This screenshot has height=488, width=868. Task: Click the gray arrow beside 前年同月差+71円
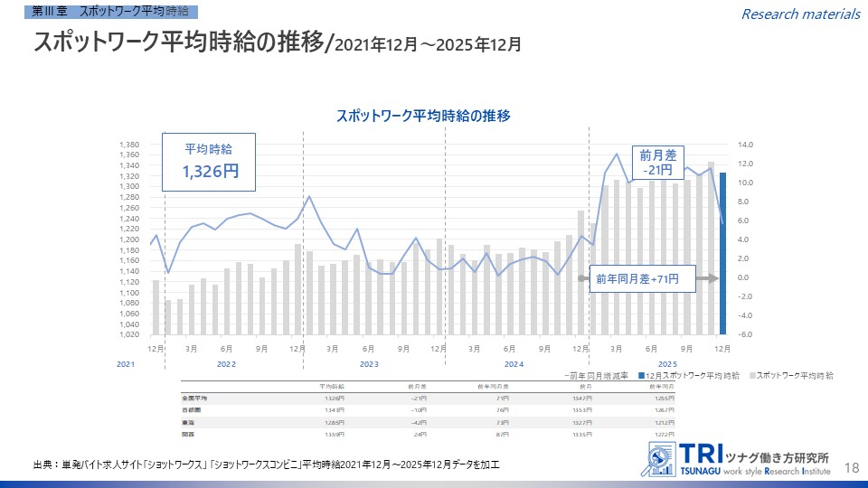coord(584,279)
